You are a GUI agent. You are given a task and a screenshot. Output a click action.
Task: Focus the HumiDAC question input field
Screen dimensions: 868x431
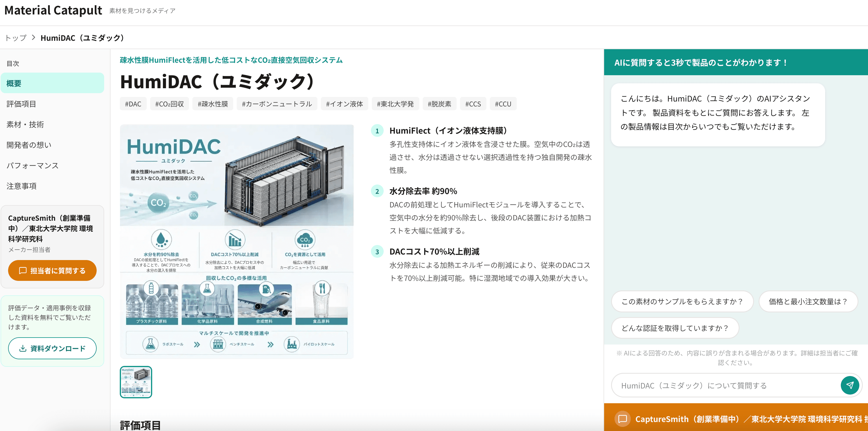[726, 385]
